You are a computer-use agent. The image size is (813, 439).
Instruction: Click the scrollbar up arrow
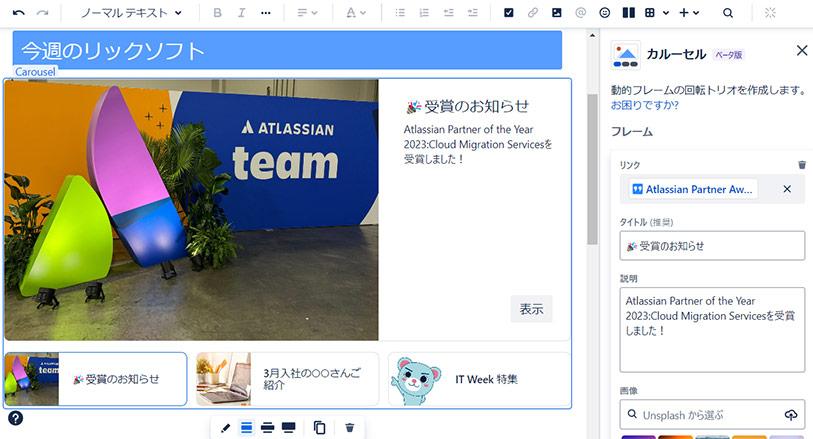pos(593,36)
